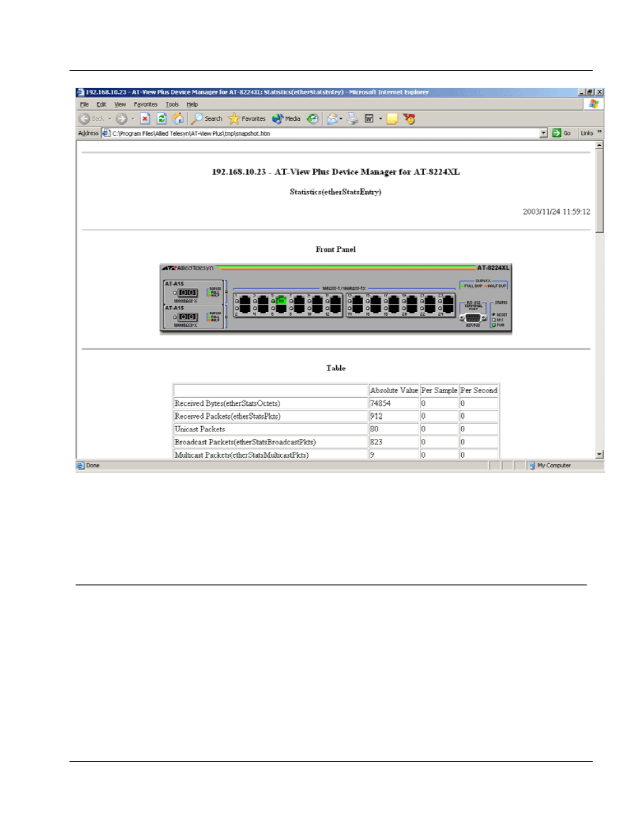
Task: Click the Forward navigation arrow
Action: (x=122, y=119)
